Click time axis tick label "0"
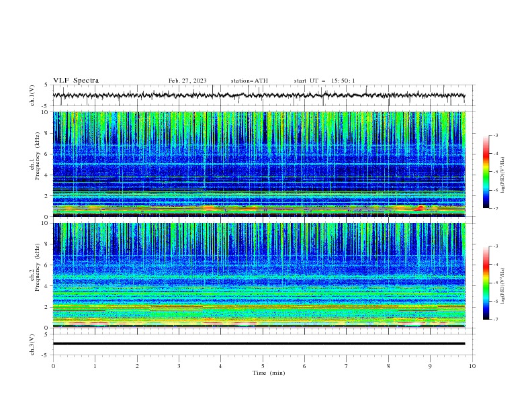Viewport: 532px width, 411px height. pyautogui.click(x=53, y=366)
